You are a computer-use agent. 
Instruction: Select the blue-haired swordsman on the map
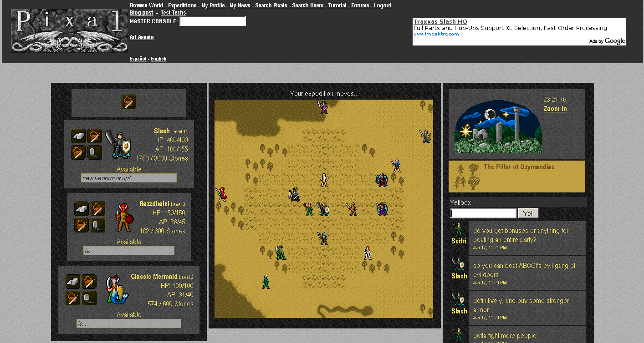tap(396, 165)
